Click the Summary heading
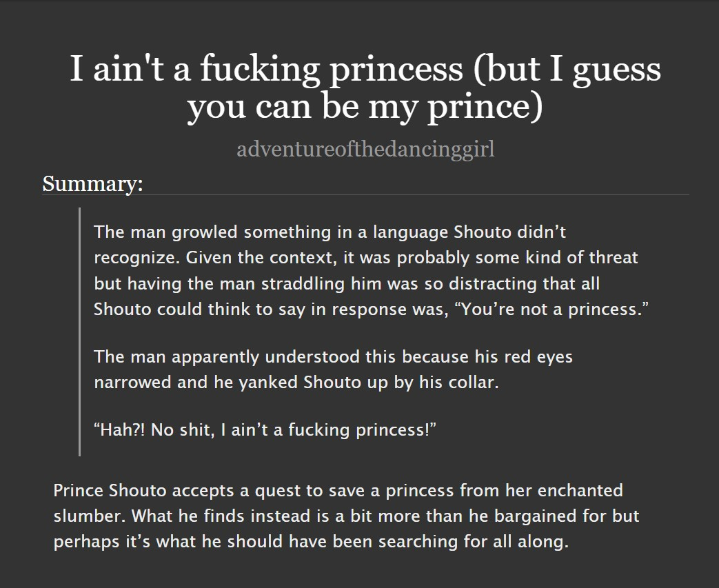719x588 pixels. point(92,184)
